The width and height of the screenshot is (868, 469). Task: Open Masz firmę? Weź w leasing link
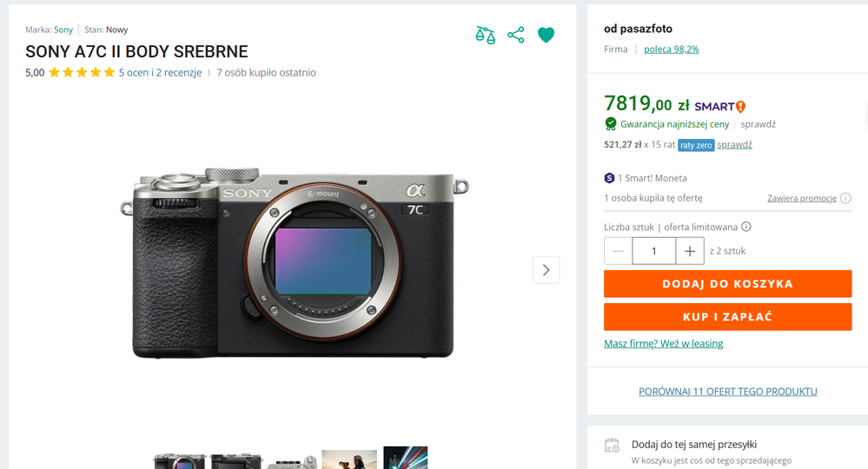(x=663, y=344)
